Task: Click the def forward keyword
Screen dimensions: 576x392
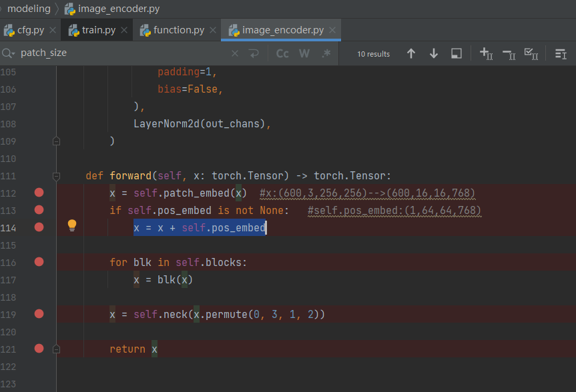Action: tap(94, 176)
